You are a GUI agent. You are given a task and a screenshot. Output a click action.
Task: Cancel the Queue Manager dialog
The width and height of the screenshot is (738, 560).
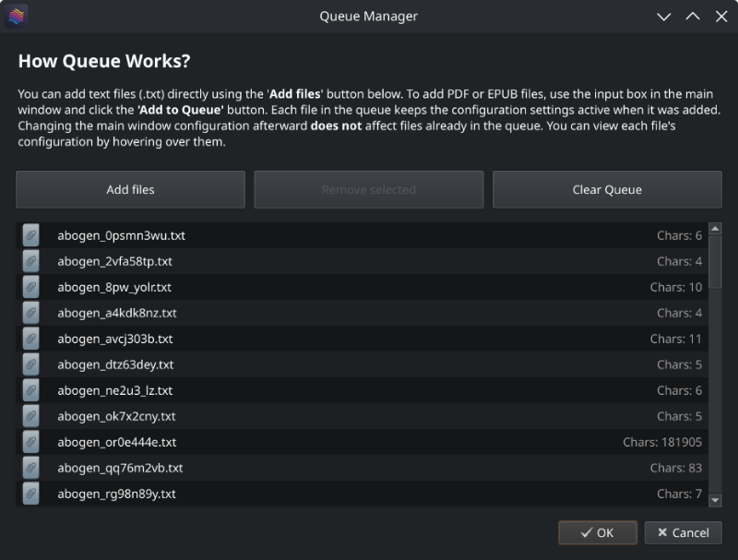click(x=683, y=532)
